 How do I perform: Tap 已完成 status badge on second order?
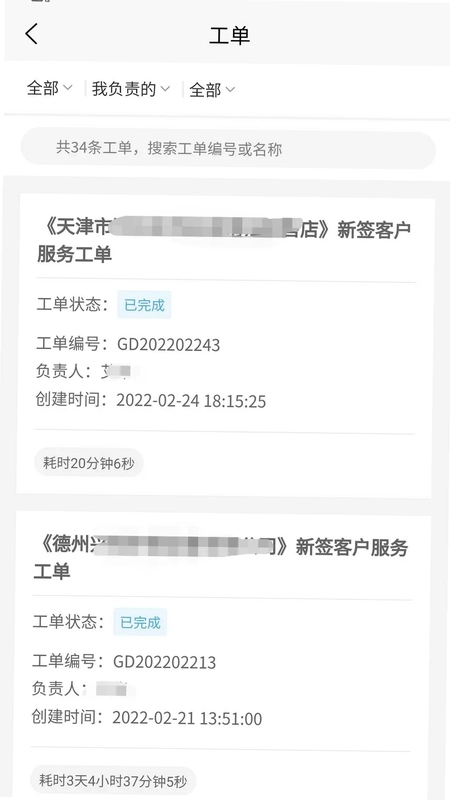pyautogui.click(x=140, y=622)
